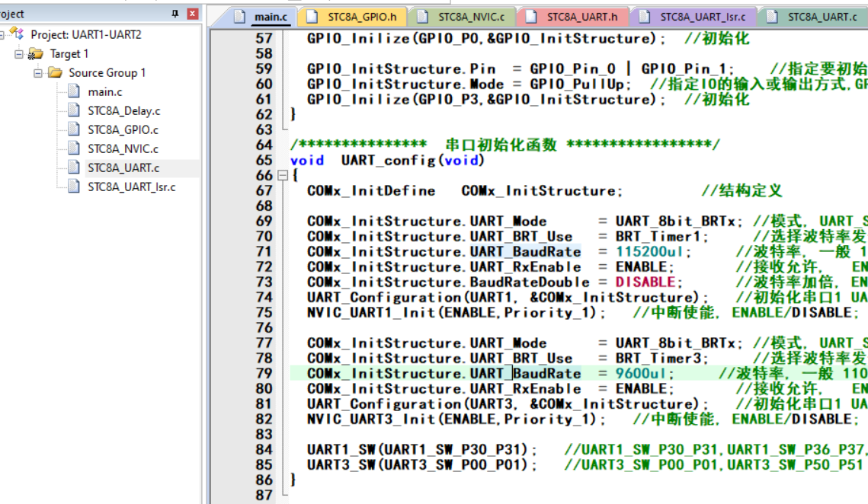The image size is (868, 504).
Task: Select STC8A_UART.c in the project tree
Action: (x=123, y=167)
